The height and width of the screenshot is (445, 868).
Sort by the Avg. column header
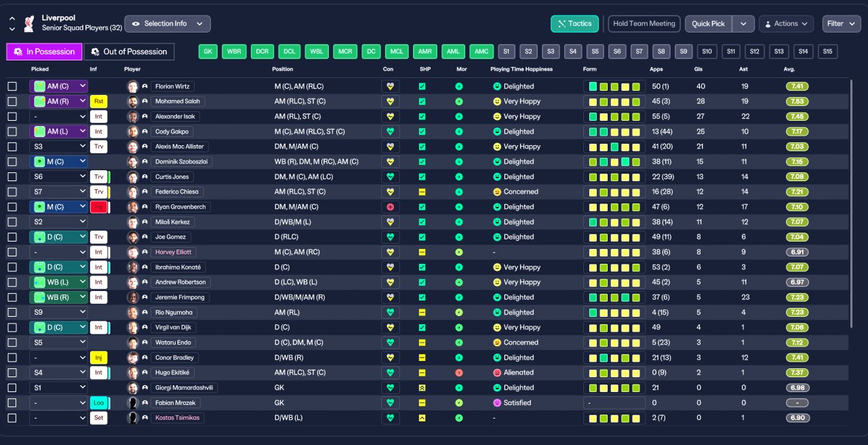[789, 69]
